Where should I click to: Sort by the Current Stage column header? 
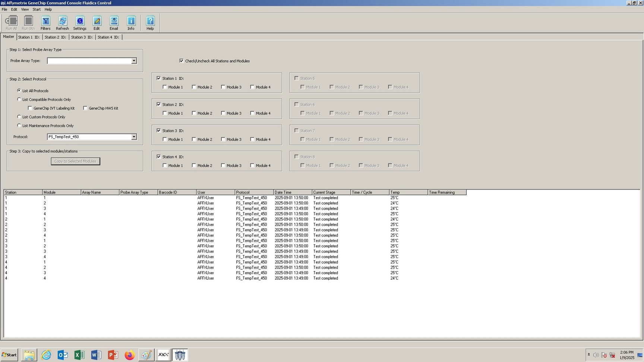pyautogui.click(x=331, y=192)
